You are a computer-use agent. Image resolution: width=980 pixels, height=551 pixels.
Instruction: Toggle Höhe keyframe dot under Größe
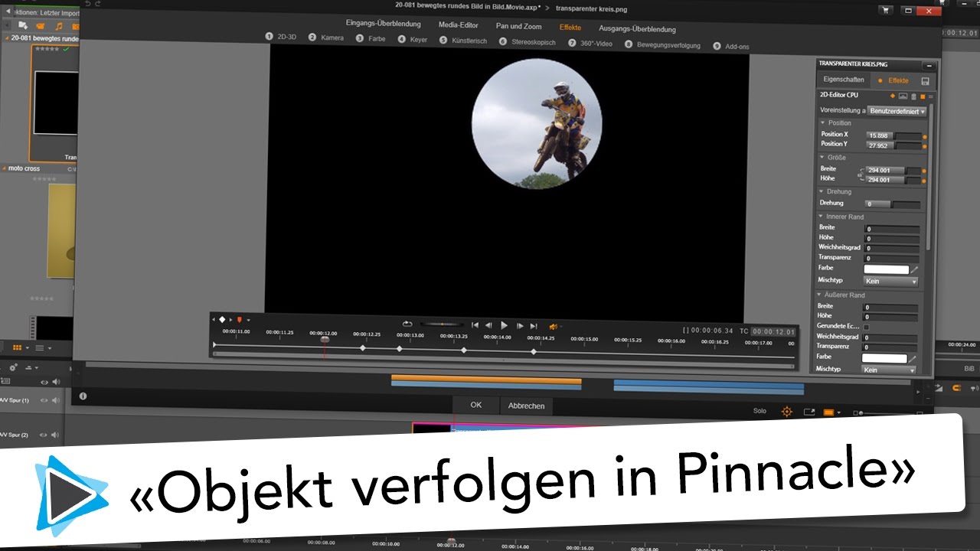point(924,180)
